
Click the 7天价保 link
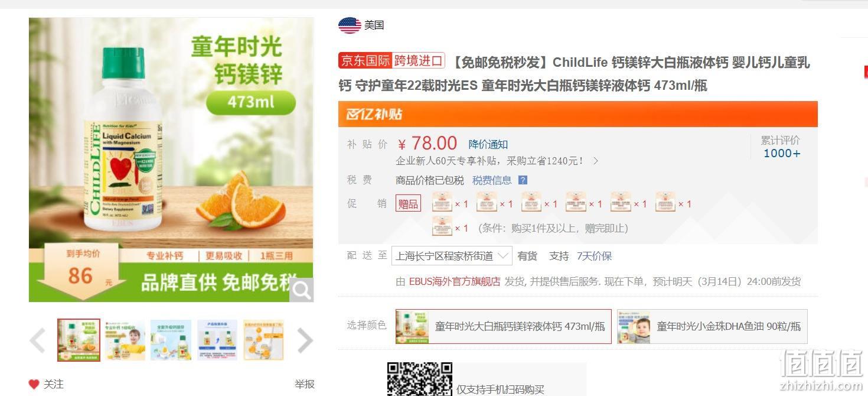pos(594,256)
